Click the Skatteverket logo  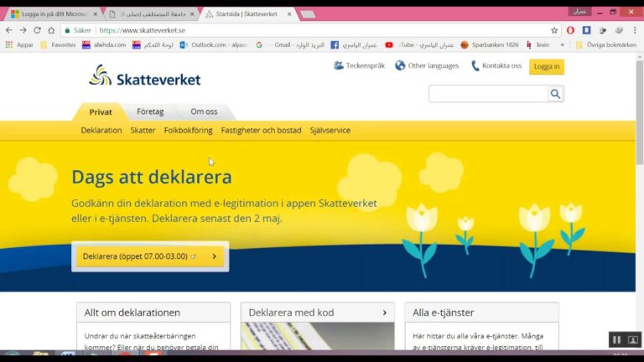click(145, 75)
